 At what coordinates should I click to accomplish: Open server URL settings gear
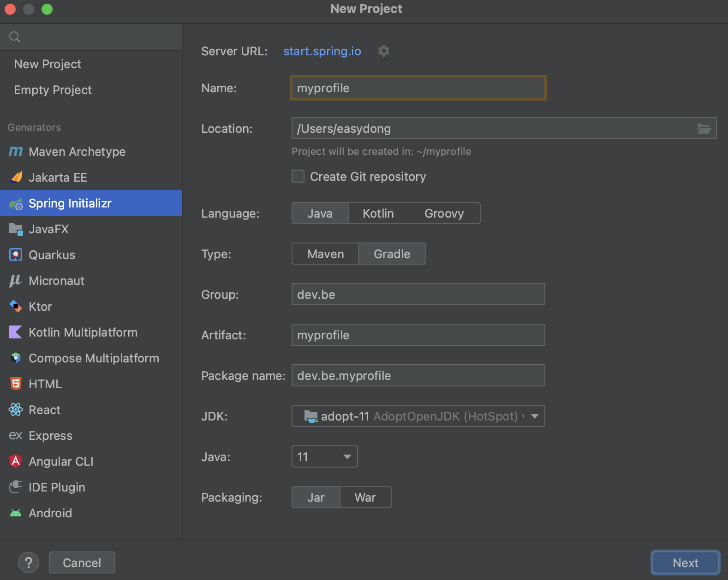[384, 51]
